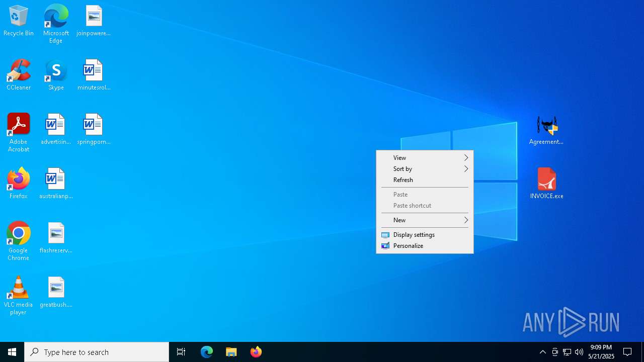Select the minutesrol... Word document

click(94, 75)
